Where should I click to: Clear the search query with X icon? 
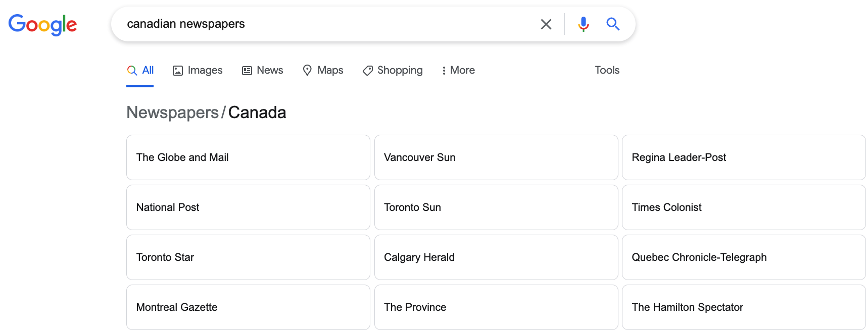[546, 24]
